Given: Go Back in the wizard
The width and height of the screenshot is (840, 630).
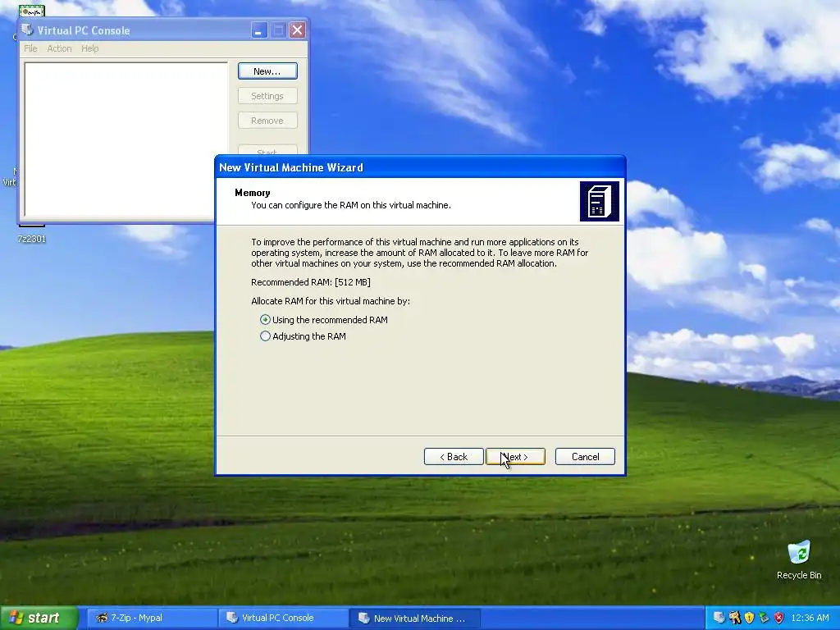Looking at the screenshot, I should (454, 456).
